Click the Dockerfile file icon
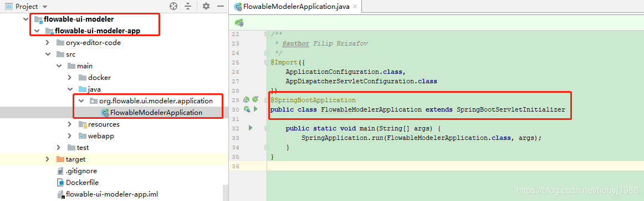 point(60,183)
